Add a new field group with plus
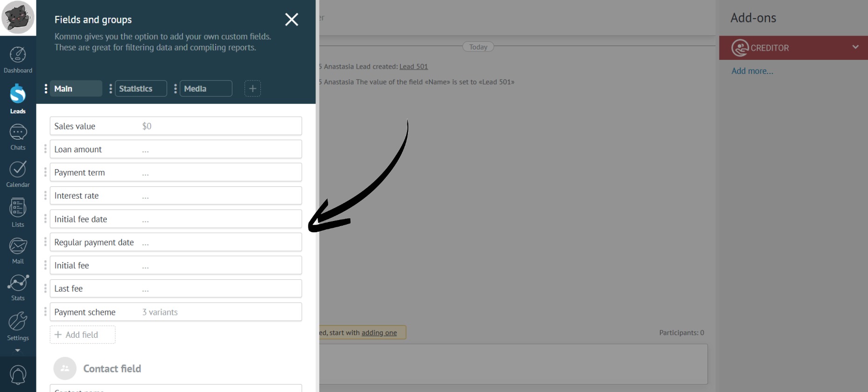Viewport: 868px width, 392px height. tap(252, 89)
